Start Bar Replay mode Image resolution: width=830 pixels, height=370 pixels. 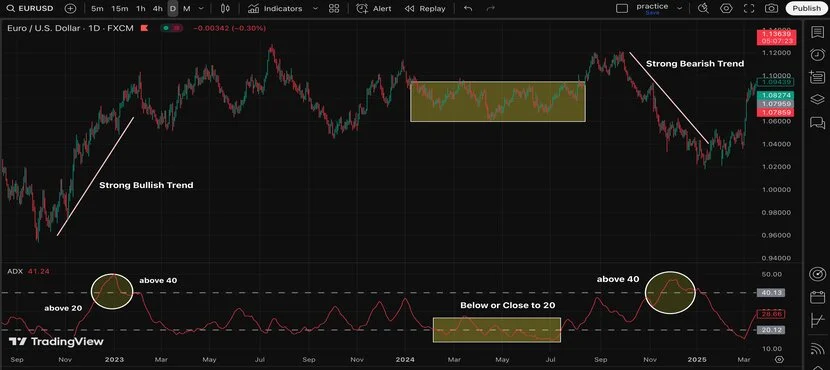(x=425, y=8)
